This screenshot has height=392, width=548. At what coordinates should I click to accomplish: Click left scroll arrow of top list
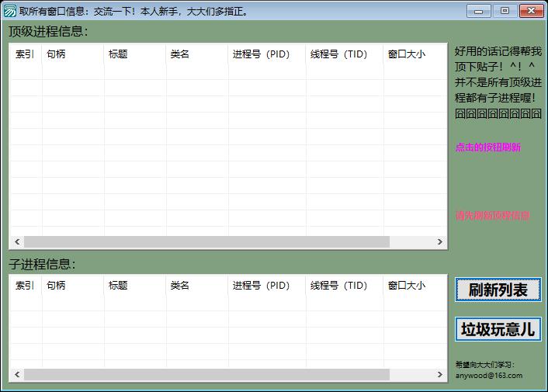(17, 241)
